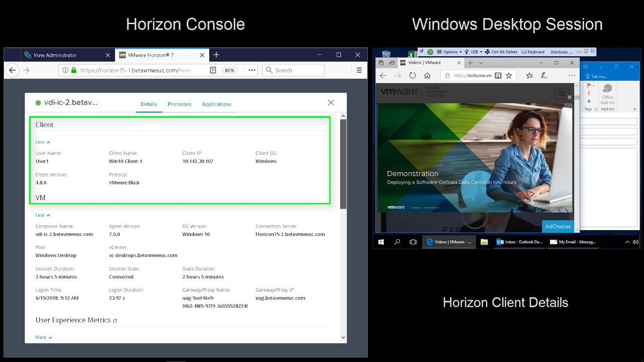The height and width of the screenshot is (362, 644).
Task: Click the Firefox back arrow button
Action: 13,70
